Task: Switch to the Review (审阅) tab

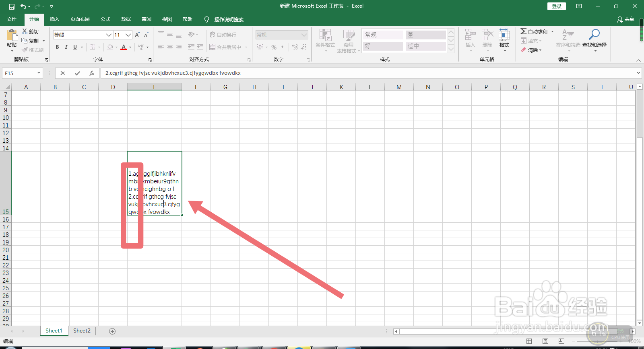Action: click(147, 19)
